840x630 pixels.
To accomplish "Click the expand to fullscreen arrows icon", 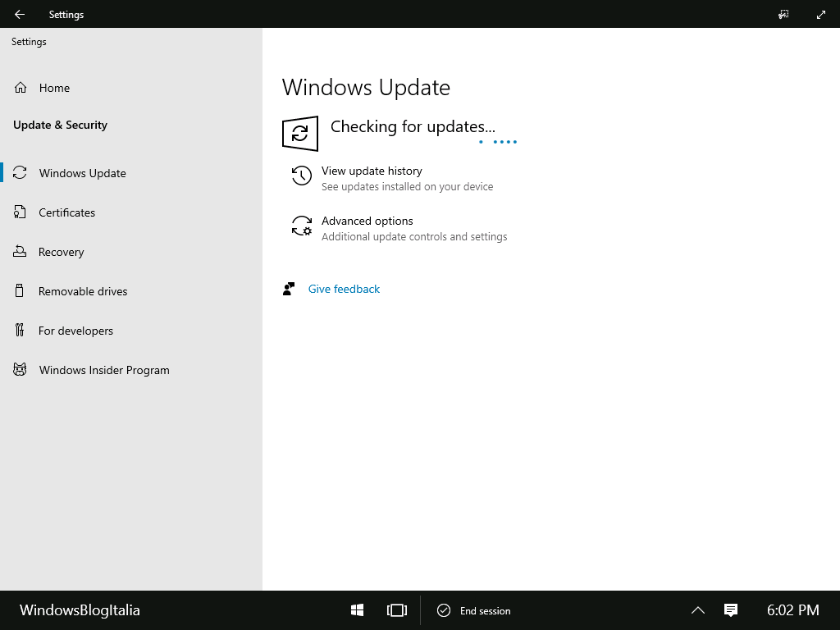I will point(820,15).
